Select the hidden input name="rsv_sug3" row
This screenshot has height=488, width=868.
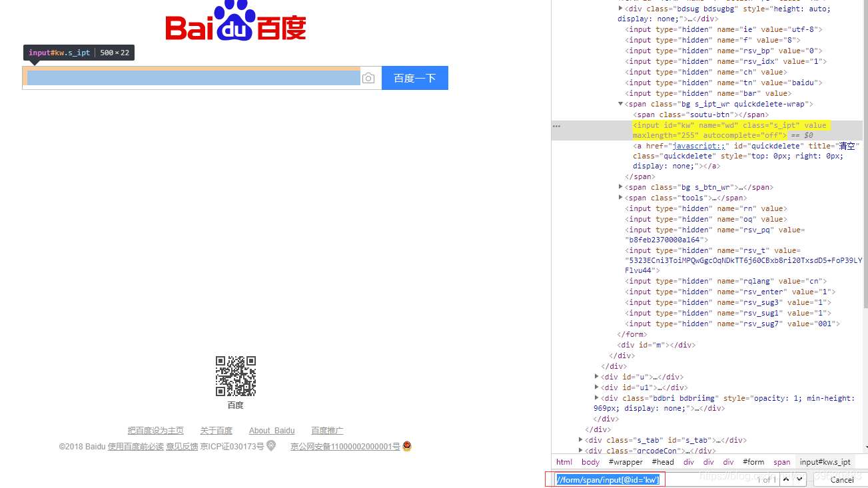[x=728, y=302]
